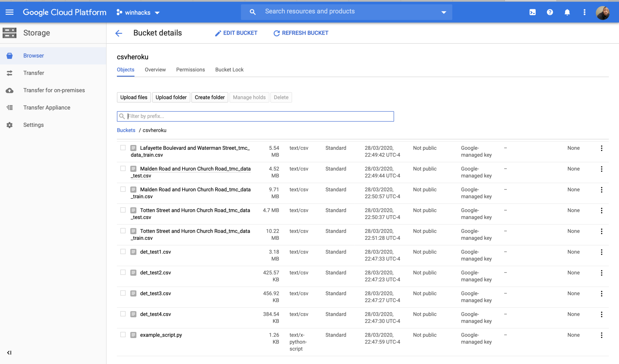Click the Upload files button
619x364 pixels.
tap(134, 97)
